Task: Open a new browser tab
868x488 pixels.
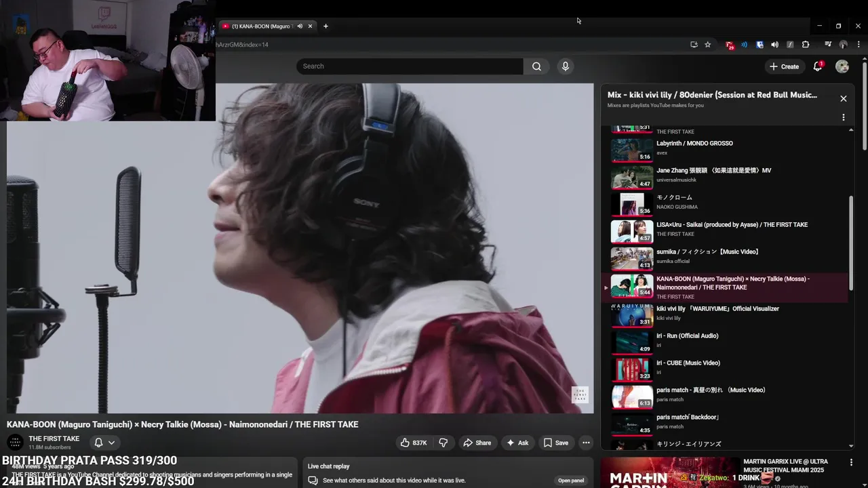Action: 325,26
